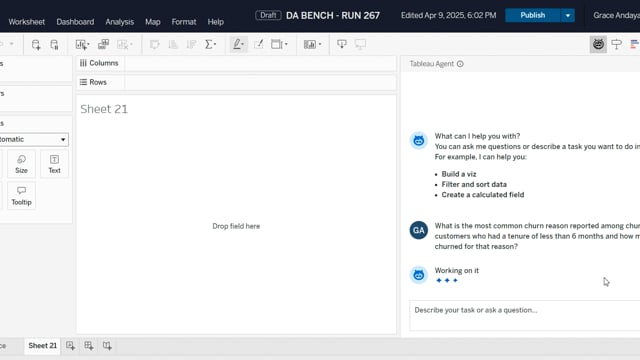Click the GA user avatar in chat
The height and width of the screenshot is (360, 640).
point(419,230)
